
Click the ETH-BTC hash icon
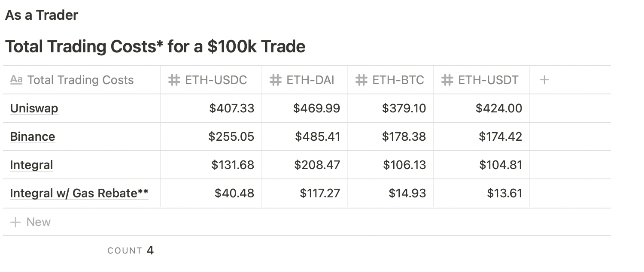point(361,80)
